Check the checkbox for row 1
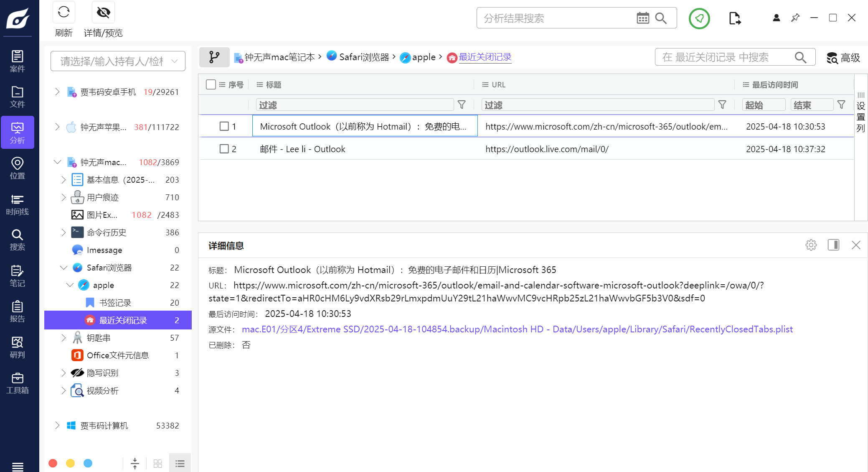The image size is (868, 472). click(224, 126)
